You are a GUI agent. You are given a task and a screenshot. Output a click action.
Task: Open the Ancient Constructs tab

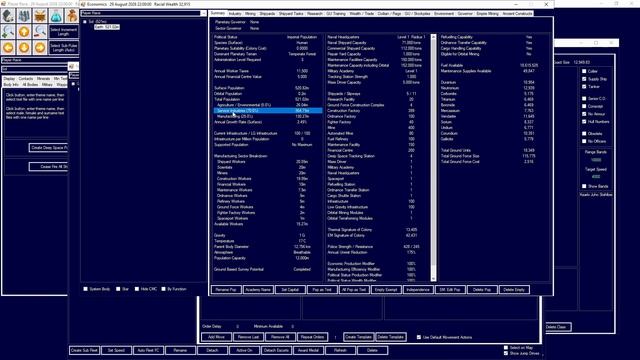(x=517, y=13)
